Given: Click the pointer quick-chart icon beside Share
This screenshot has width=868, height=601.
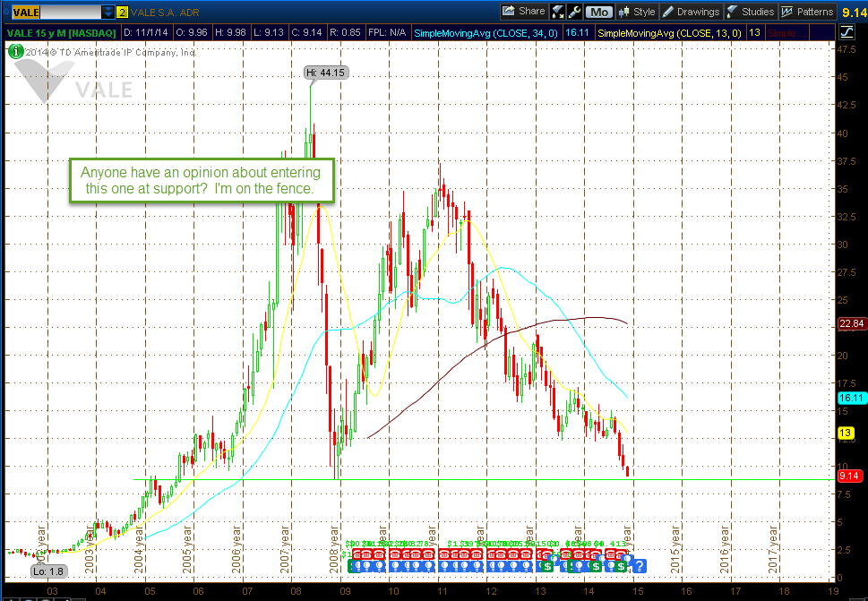Looking at the screenshot, I should (x=557, y=12).
